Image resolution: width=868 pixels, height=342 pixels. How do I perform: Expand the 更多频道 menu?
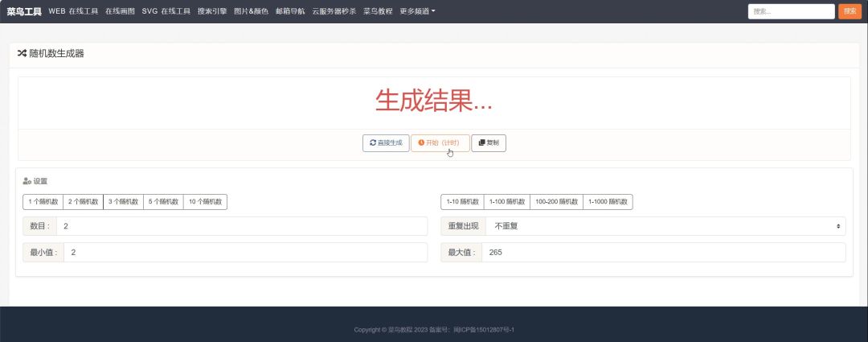pyautogui.click(x=417, y=11)
